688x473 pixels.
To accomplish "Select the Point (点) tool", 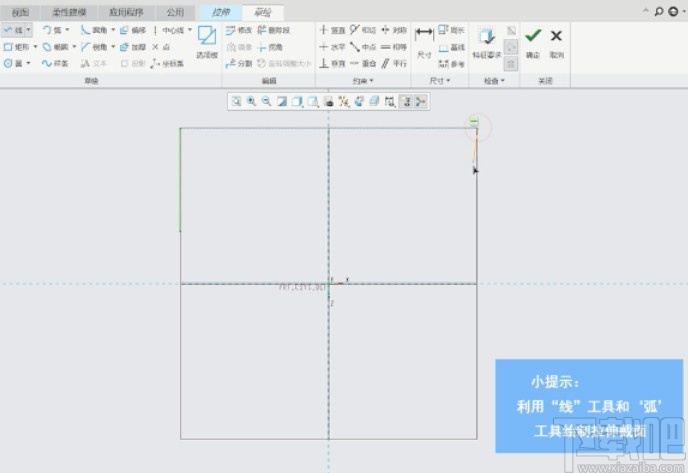I will click(161, 47).
